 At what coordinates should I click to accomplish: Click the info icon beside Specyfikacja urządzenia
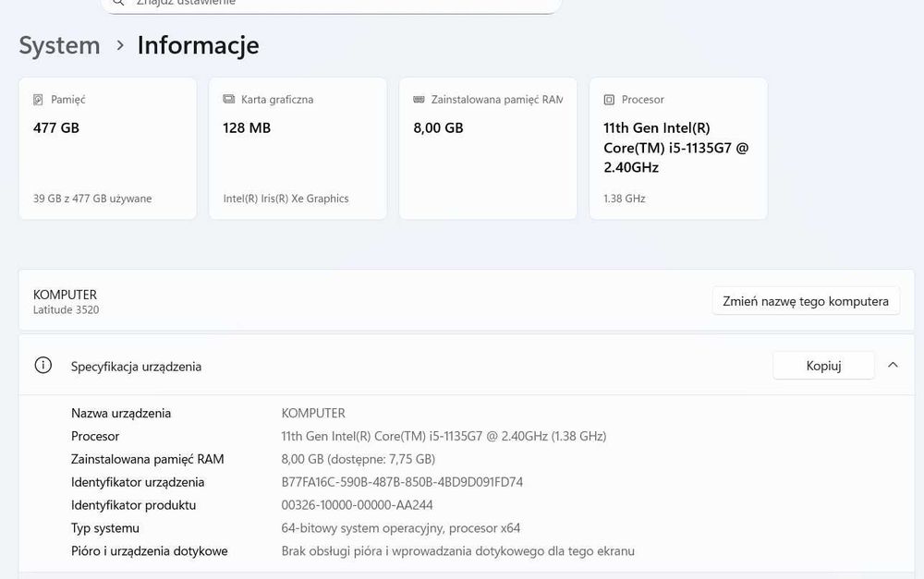pos(43,366)
